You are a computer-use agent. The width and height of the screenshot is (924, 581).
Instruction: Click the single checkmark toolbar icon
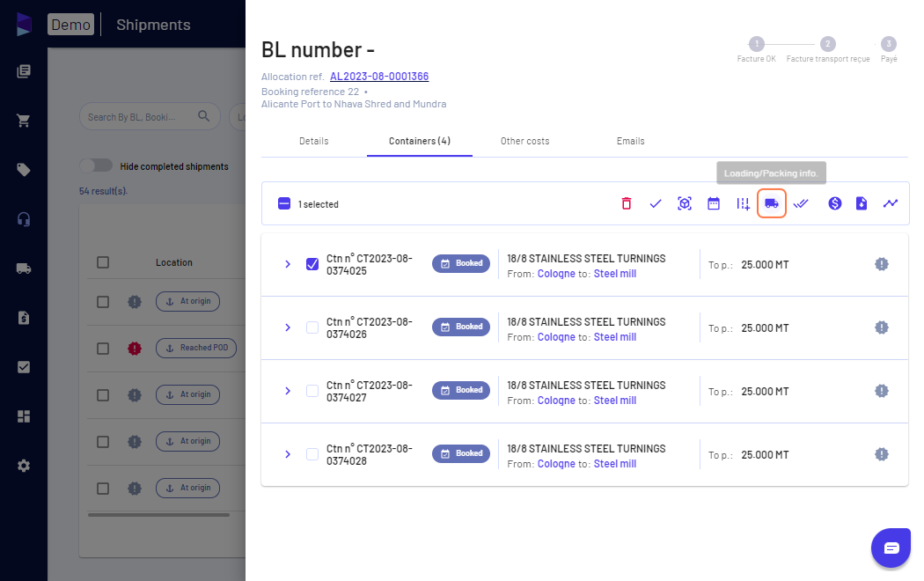(x=656, y=204)
